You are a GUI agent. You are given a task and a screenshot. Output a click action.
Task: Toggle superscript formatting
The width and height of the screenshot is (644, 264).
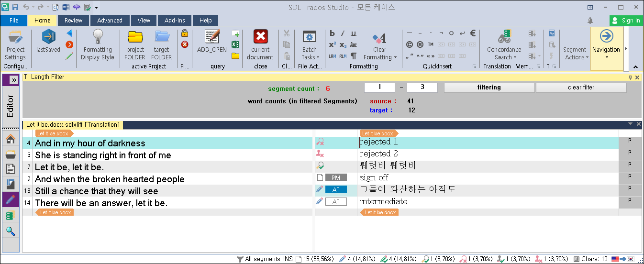333,44
